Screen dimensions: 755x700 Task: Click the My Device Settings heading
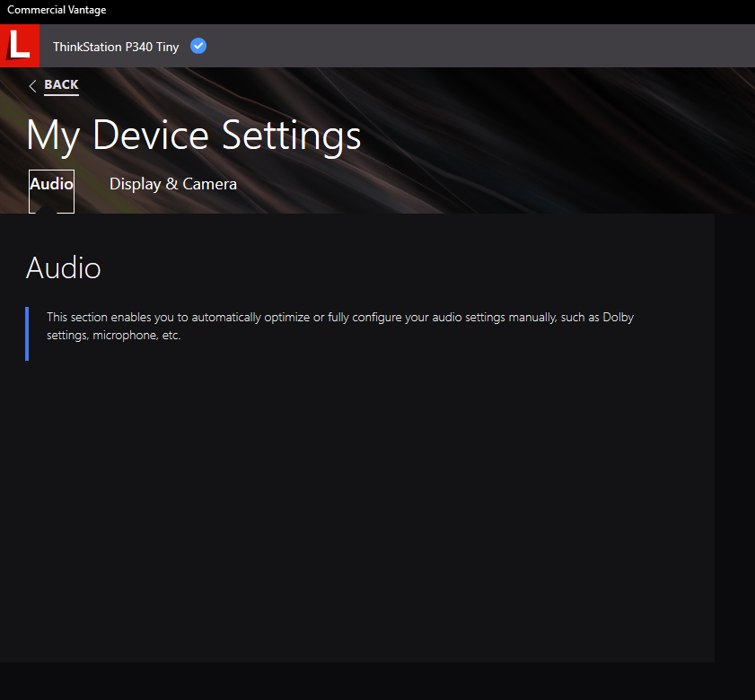pyautogui.click(x=194, y=136)
